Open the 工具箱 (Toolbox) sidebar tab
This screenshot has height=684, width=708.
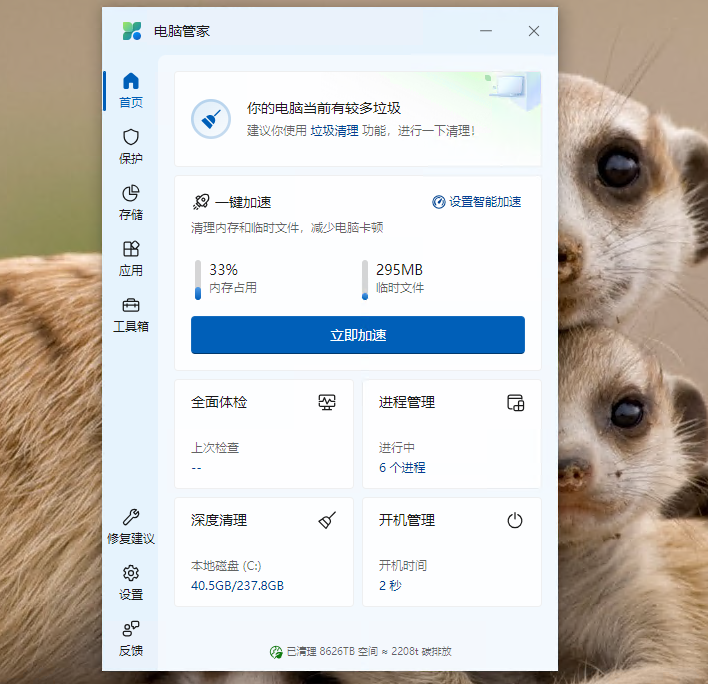click(x=130, y=314)
